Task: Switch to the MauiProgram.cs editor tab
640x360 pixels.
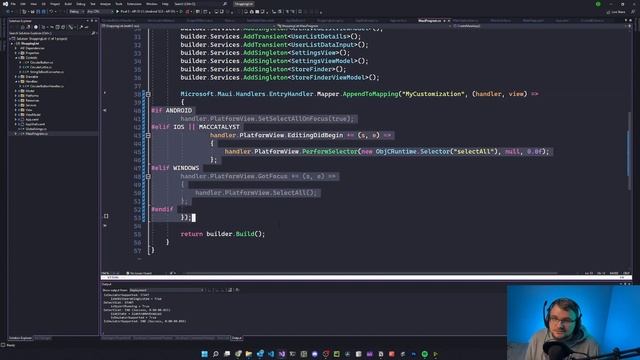Action: (429, 20)
